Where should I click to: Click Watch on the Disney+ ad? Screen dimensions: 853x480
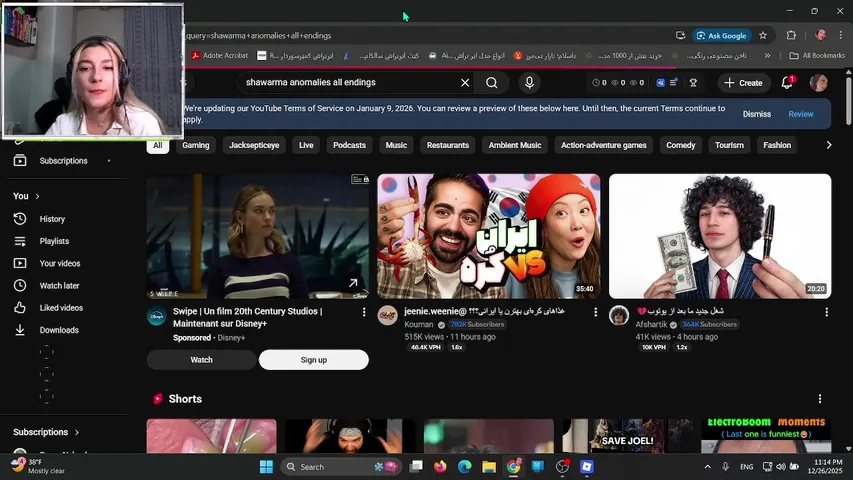[x=201, y=360]
